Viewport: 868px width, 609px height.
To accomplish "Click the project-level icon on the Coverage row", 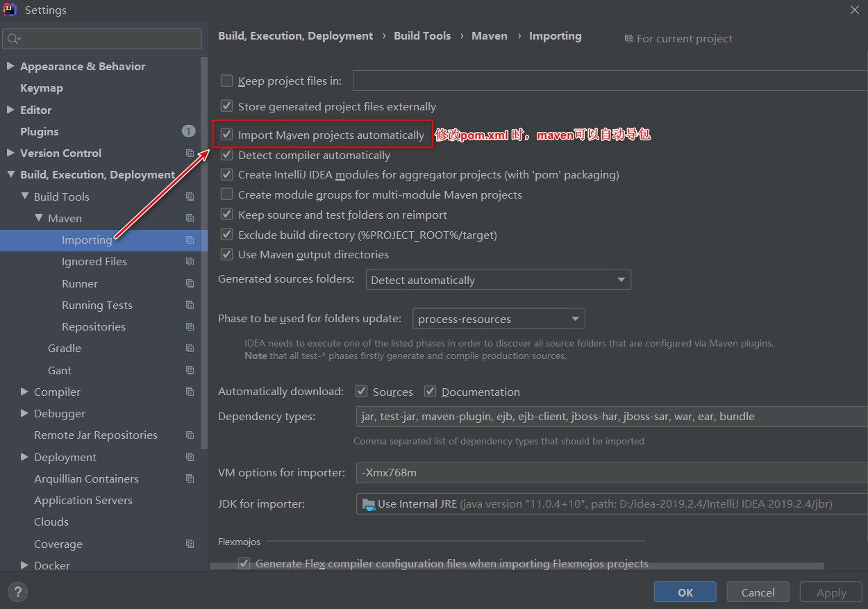I will coord(190,544).
